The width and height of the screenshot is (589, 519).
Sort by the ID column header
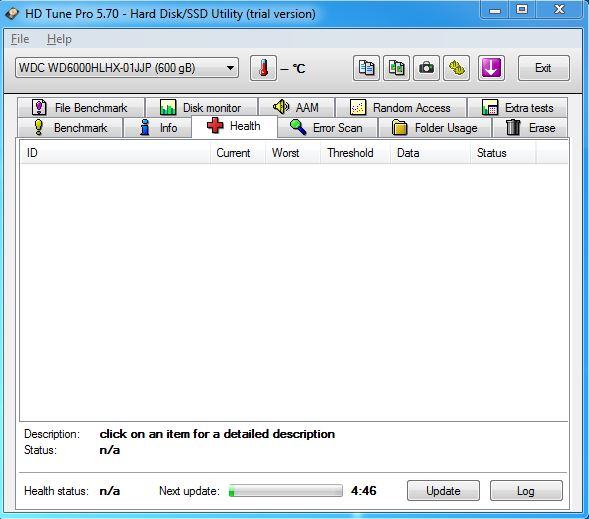[x=115, y=153]
